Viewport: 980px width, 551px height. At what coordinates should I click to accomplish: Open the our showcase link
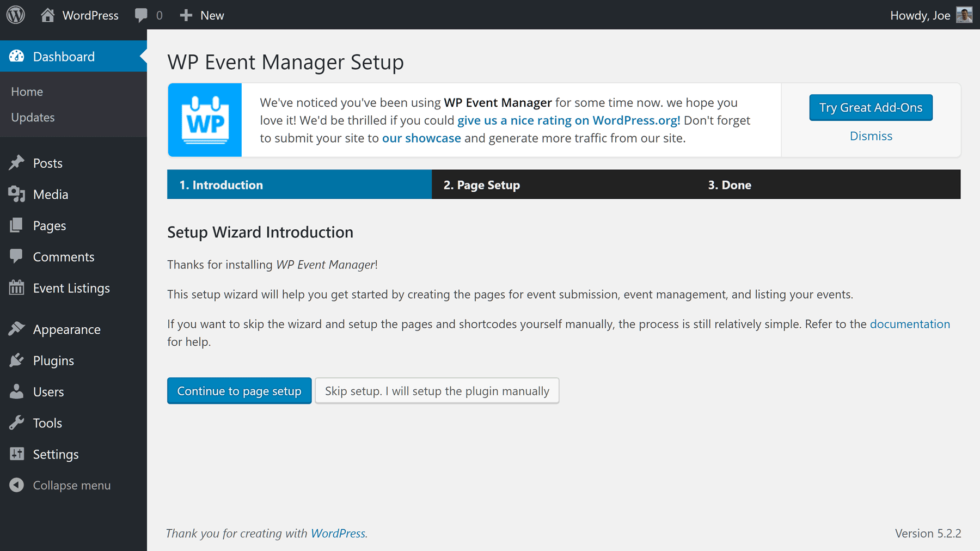(x=421, y=138)
